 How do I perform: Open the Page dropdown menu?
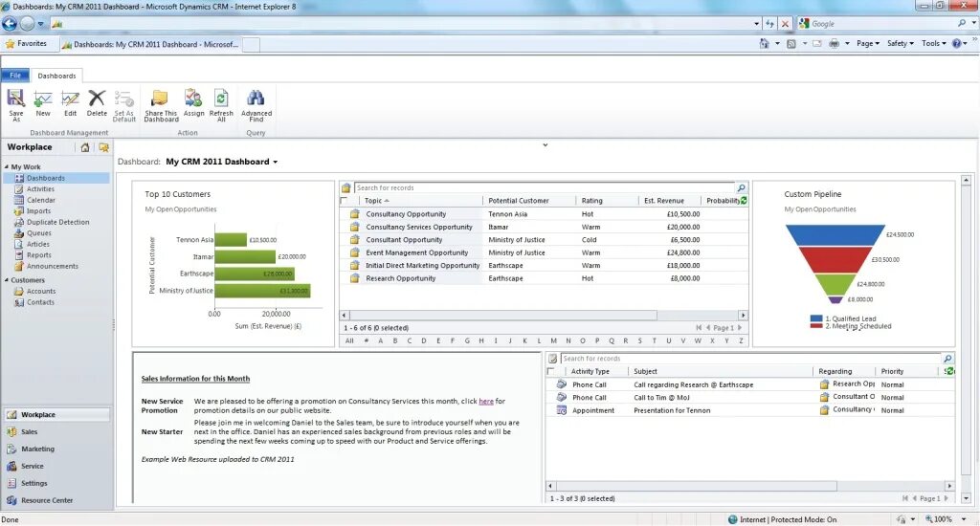point(867,44)
